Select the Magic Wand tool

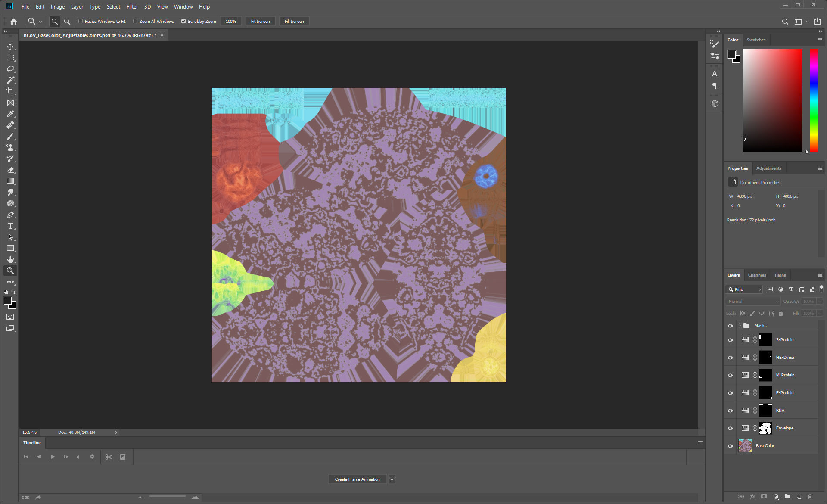[x=10, y=80]
